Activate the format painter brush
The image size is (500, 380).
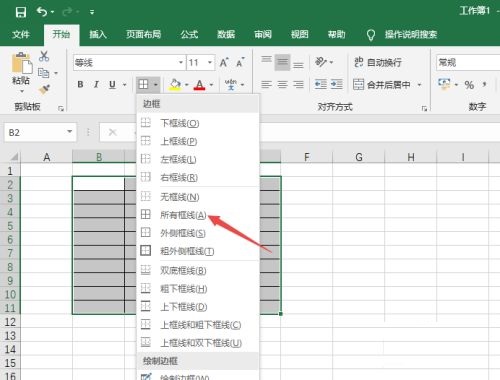point(44,89)
